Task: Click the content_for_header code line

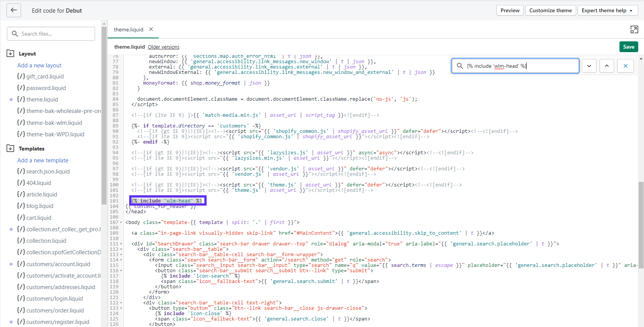Action: tap(161, 206)
